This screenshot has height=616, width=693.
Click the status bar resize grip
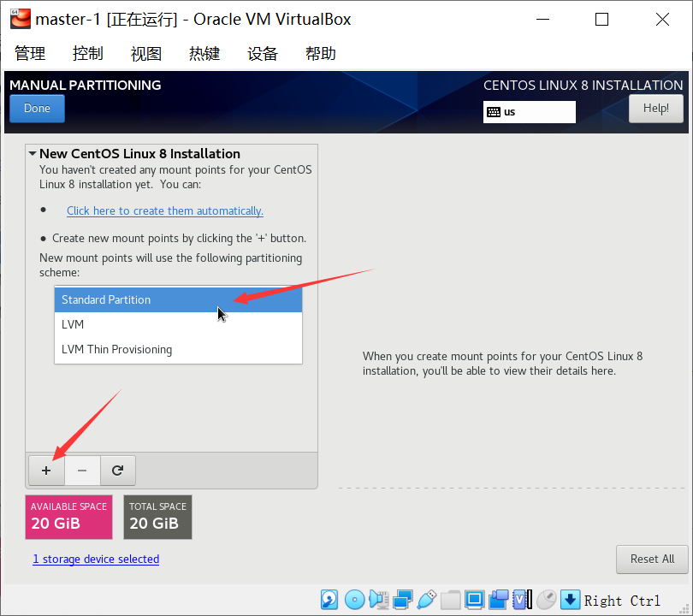pyautogui.click(x=685, y=608)
